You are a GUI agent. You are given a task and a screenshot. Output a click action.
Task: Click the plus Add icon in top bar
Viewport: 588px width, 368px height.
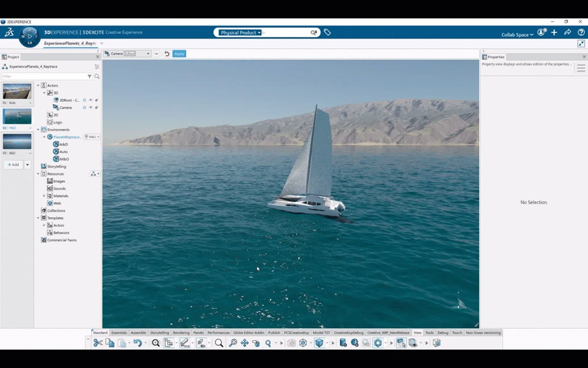point(554,33)
